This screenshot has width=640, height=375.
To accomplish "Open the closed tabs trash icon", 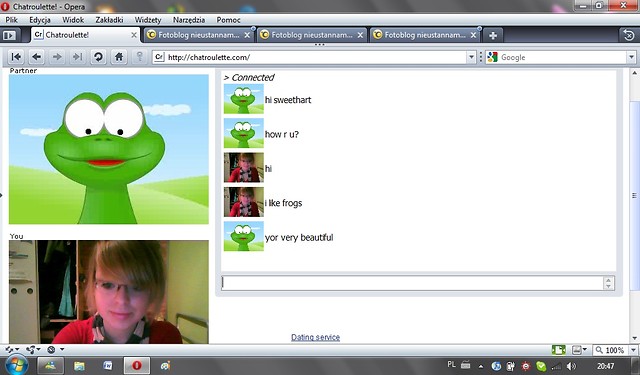I will pyautogui.click(x=629, y=35).
